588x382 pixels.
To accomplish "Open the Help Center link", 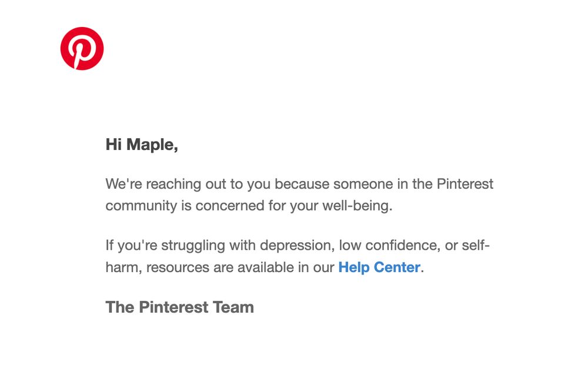I will click(x=379, y=267).
